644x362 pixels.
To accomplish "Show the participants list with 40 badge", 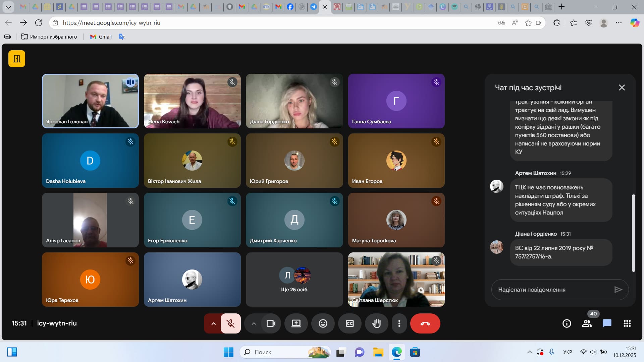I will (x=587, y=323).
